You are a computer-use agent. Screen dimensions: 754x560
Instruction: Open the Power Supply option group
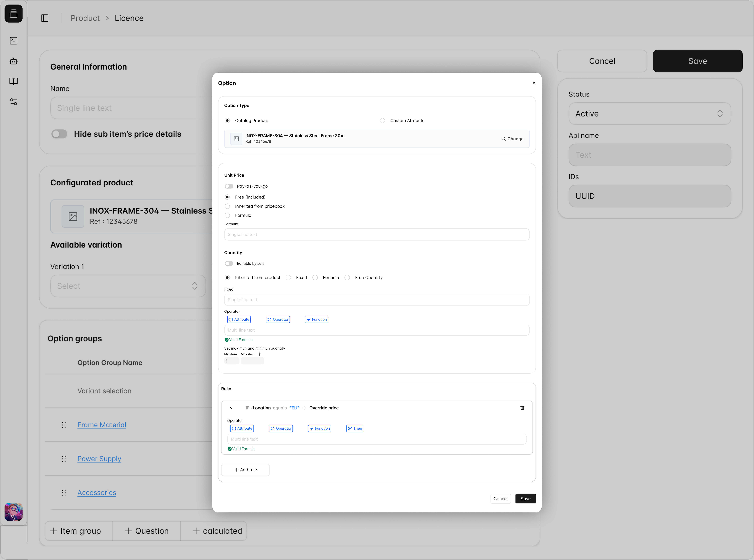[x=99, y=459]
